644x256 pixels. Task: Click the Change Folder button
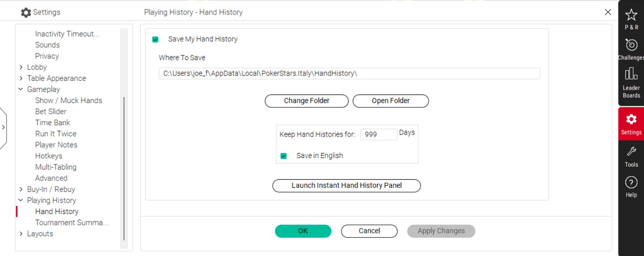pos(307,101)
